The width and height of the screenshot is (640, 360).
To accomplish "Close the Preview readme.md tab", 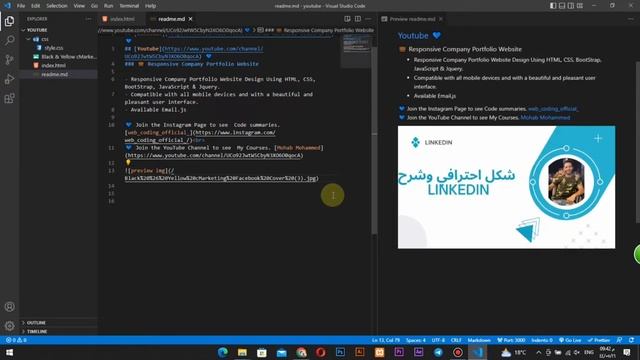I will coord(440,19).
